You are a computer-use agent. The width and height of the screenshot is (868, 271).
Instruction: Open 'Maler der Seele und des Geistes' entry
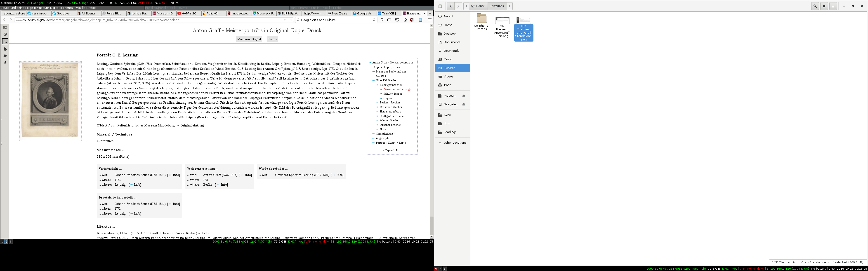[391, 74]
